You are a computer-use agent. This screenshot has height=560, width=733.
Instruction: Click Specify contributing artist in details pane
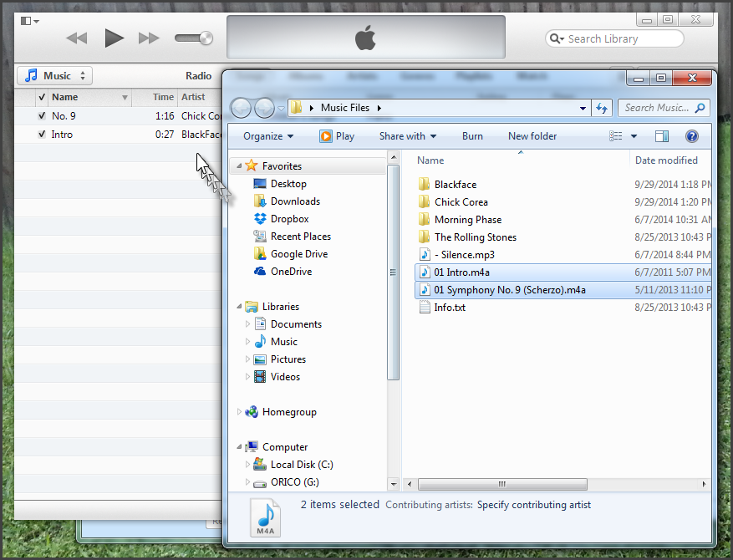(x=534, y=505)
